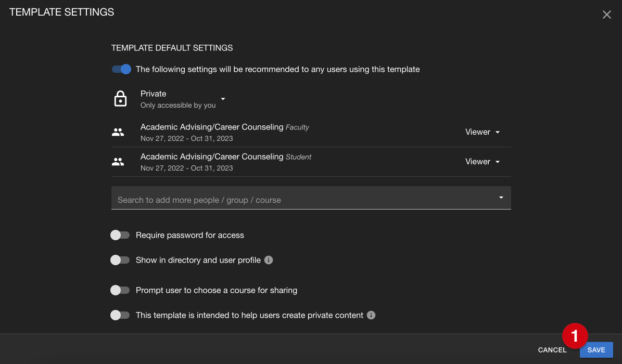Image resolution: width=622 pixels, height=364 pixels.
Task: Click the Faculty group people icon
Action: coord(118,132)
